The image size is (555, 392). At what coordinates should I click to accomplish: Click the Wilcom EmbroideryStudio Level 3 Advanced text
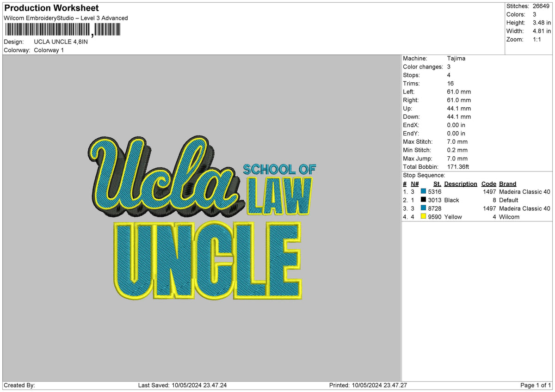(x=66, y=18)
